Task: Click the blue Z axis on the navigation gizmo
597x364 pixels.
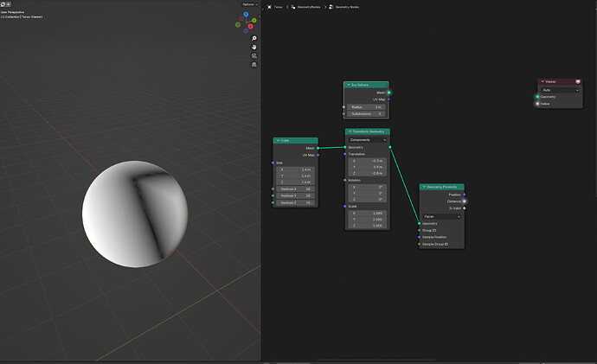Action: pos(246,15)
